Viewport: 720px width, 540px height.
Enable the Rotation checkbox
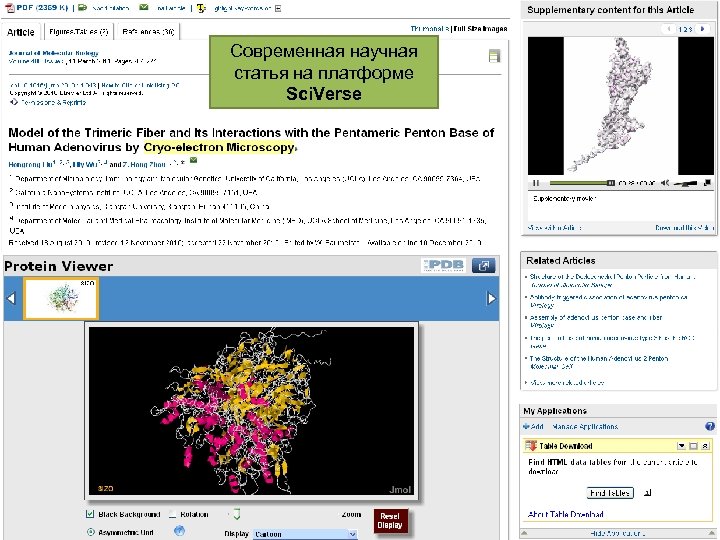(x=173, y=514)
